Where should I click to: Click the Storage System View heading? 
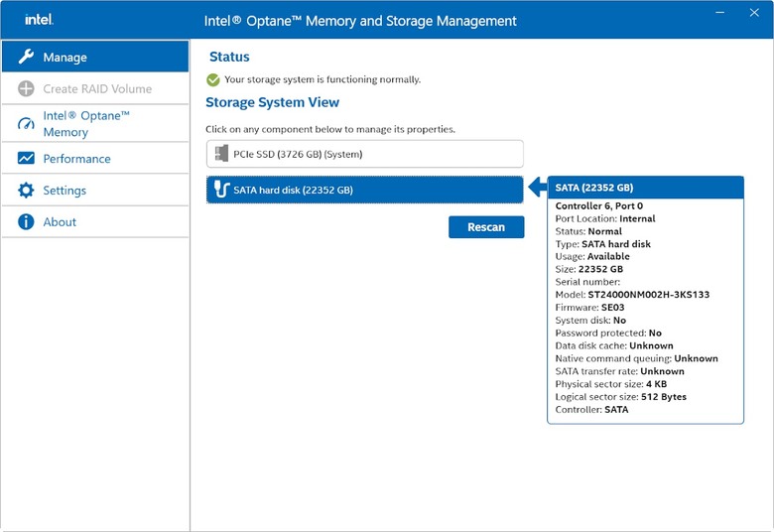tap(273, 102)
